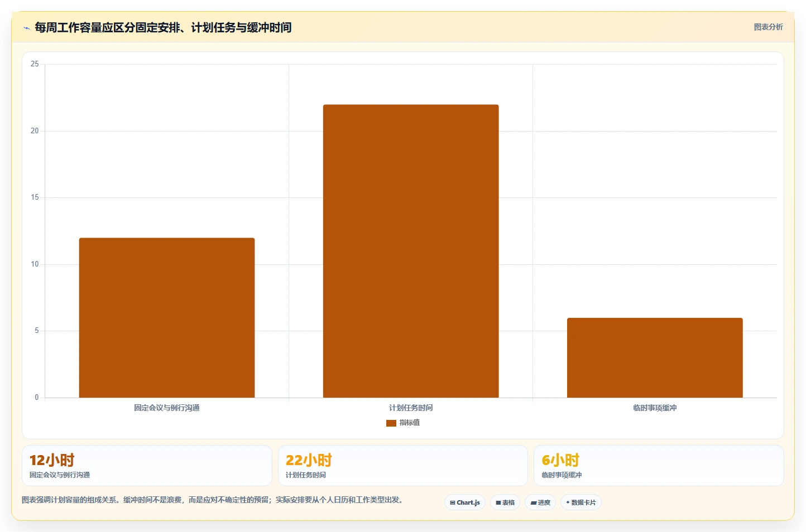Click the y-axis value 25

(x=35, y=64)
